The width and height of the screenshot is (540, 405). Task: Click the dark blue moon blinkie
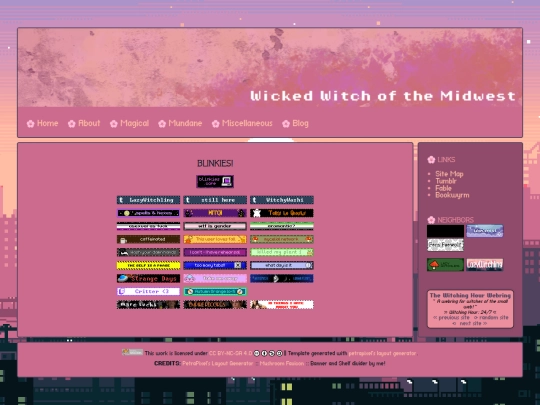coord(282,278)
